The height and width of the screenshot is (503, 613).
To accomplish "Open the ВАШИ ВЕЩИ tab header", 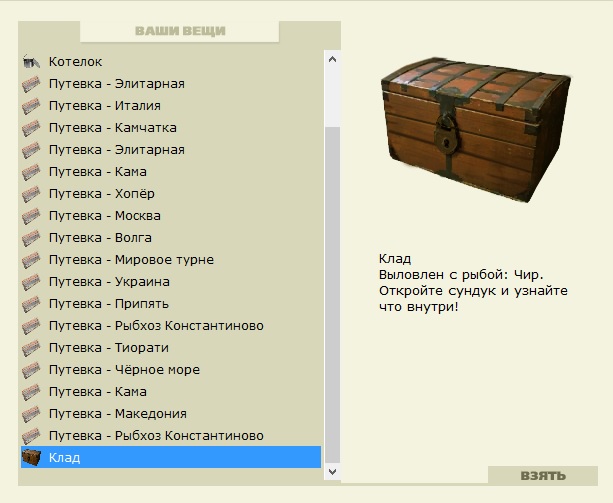I will tap(180, 31).
